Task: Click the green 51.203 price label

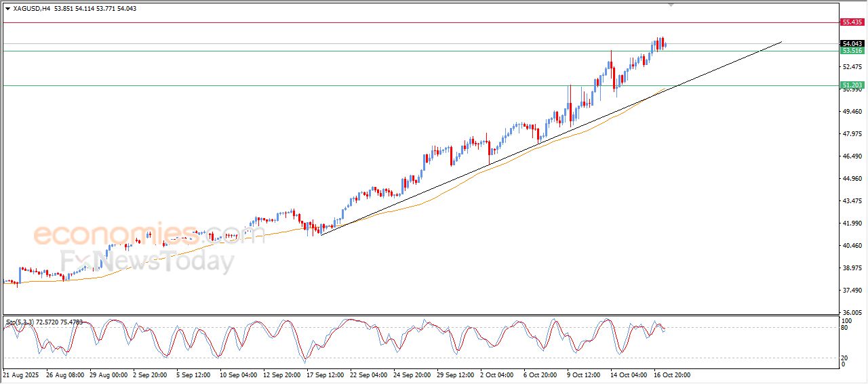Action: click(852, 85)
